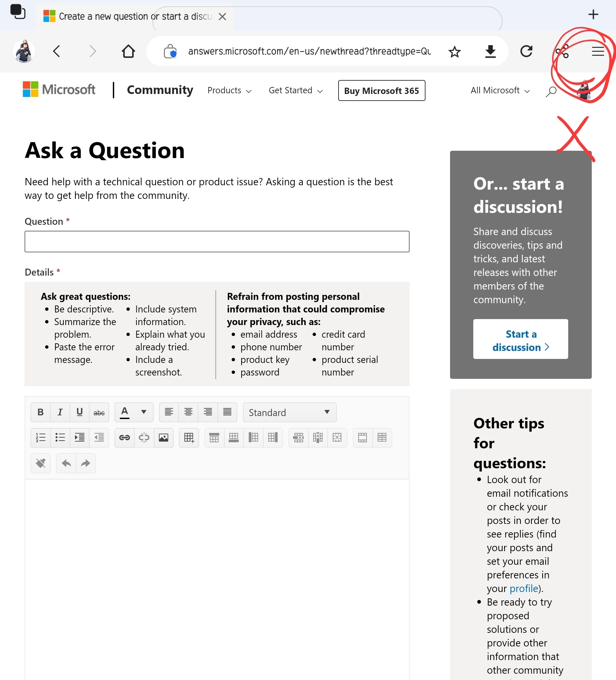Open the font color dropdown arrow
This screenshot has height=680, width=616.
pos(144,412)
